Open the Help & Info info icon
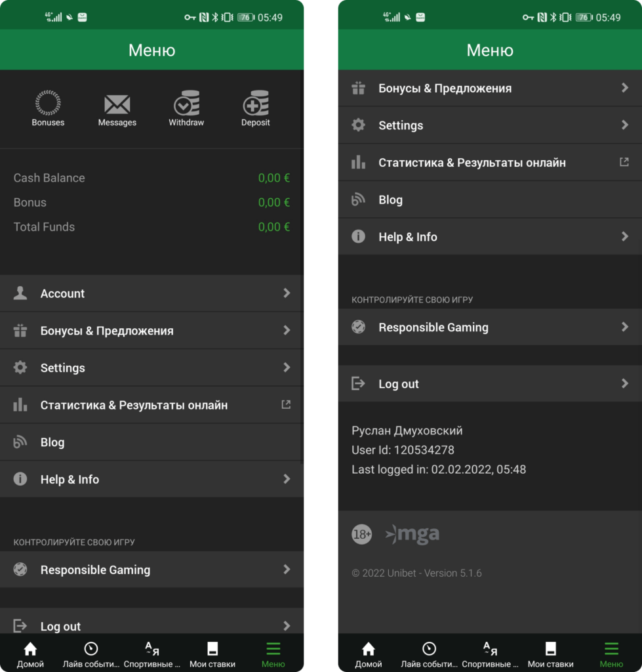Image resolution: width=642 pixels, height=672 pixels. (21, 479)
